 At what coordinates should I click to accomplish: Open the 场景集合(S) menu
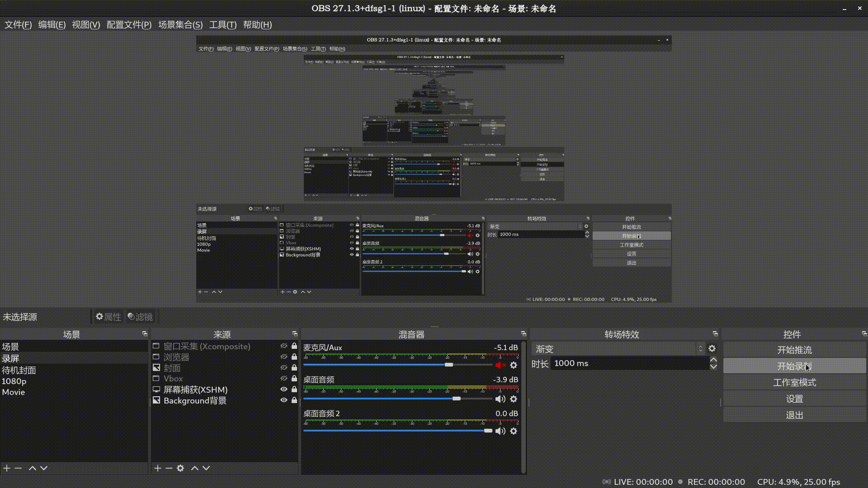tap(180, 25)
